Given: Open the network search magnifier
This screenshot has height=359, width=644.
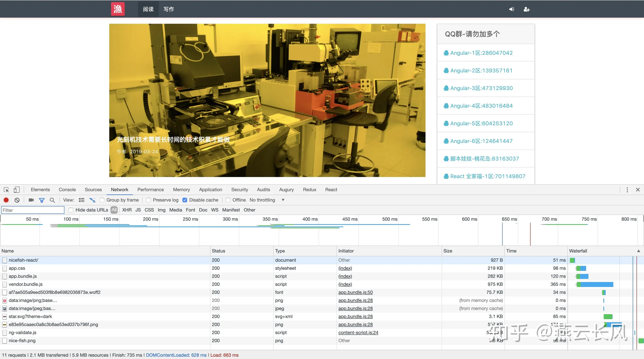Looking at the screenshot, I should (x=52, y=200).
